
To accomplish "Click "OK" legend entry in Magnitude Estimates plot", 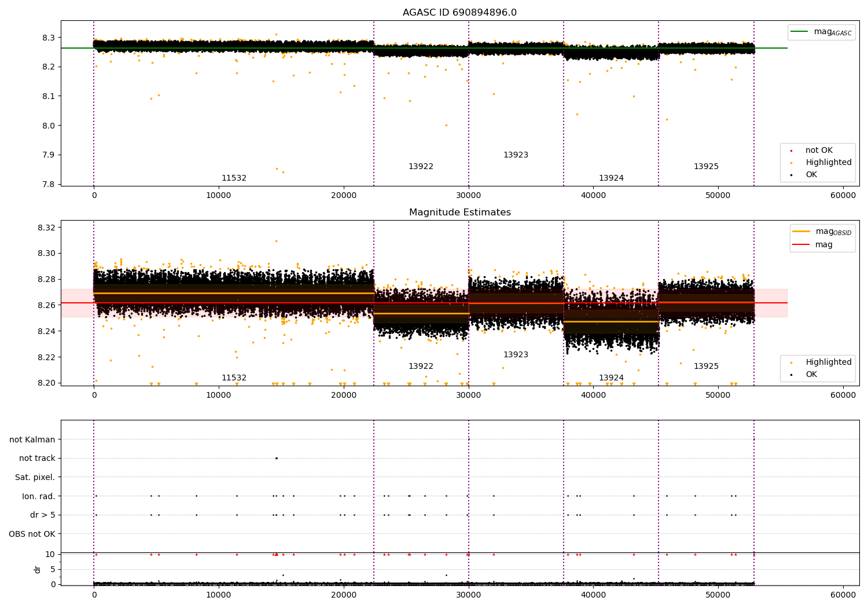I will (804, 375).
